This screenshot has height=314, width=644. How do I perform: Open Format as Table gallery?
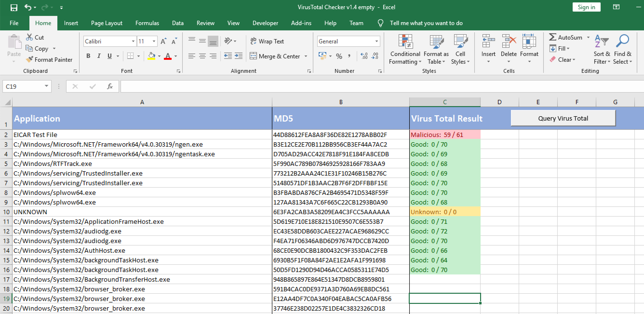point(436,49)
